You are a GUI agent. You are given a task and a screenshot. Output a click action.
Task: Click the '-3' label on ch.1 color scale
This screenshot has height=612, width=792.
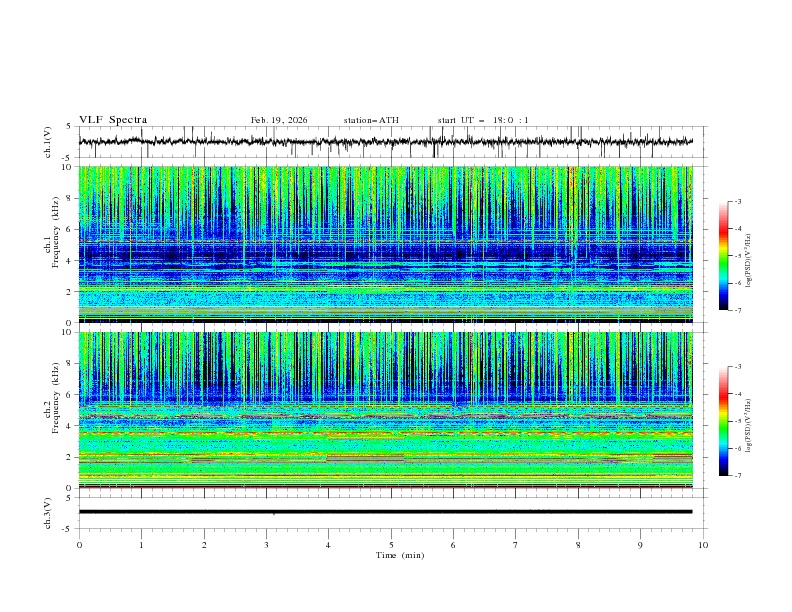coord(737,201)
